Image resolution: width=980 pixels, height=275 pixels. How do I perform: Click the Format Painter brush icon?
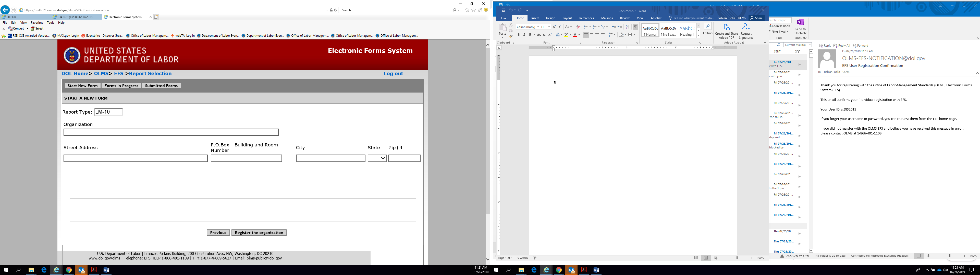(x=511, y=36)
